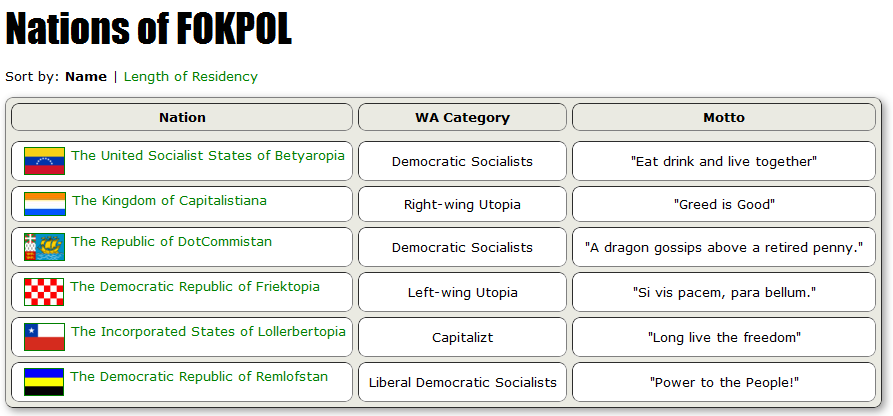893x416 pixels.
Task: Open The Kingdom of Capitalistiana link
Action: click(169, 201)
